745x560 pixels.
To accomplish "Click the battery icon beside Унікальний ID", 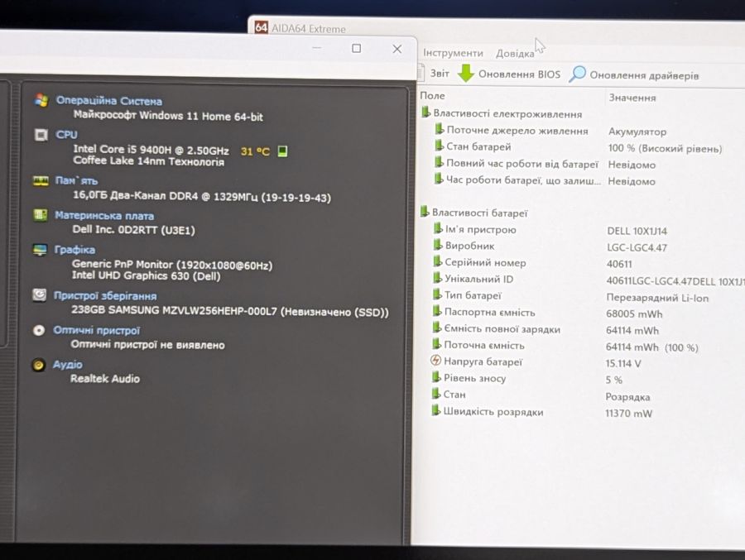I will coord(438,278).
